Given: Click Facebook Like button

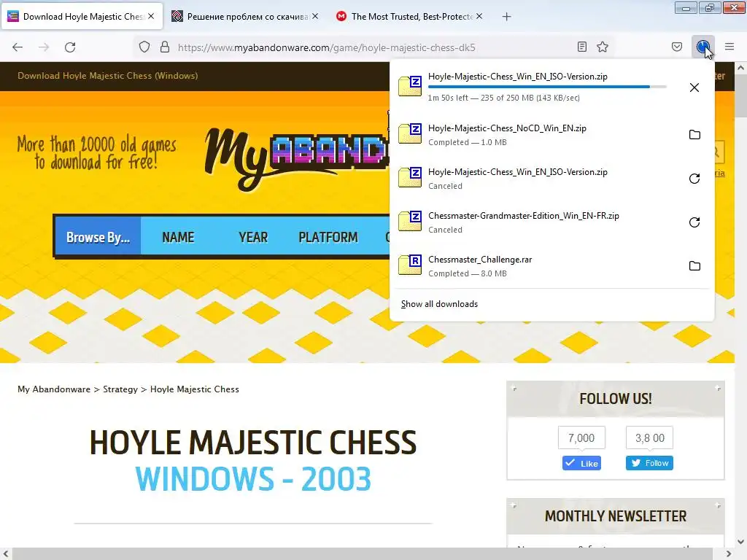Looking at the screenshot, I should pyautogui.click(x=581, y=463).
